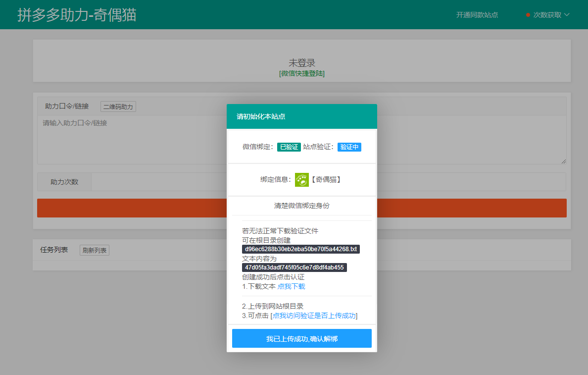Click the 47d05fa3dadf745f05c6e7d8df4ab455 content tag

[294, 268]
